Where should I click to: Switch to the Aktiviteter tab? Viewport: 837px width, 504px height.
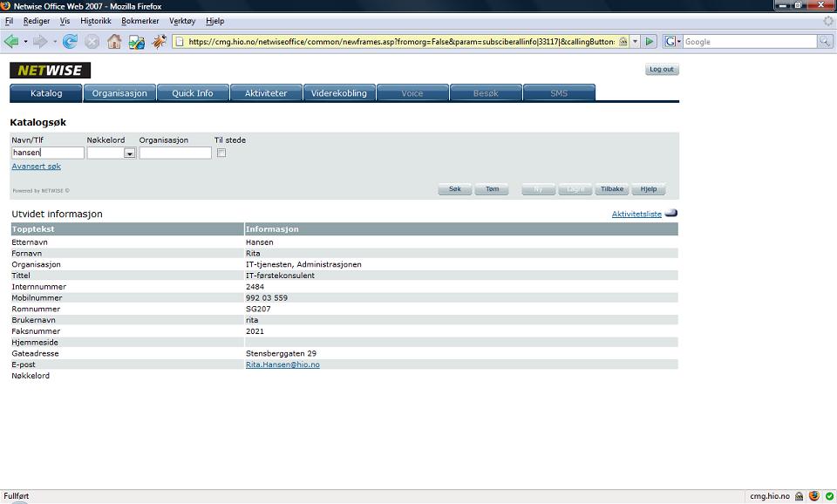266,93
